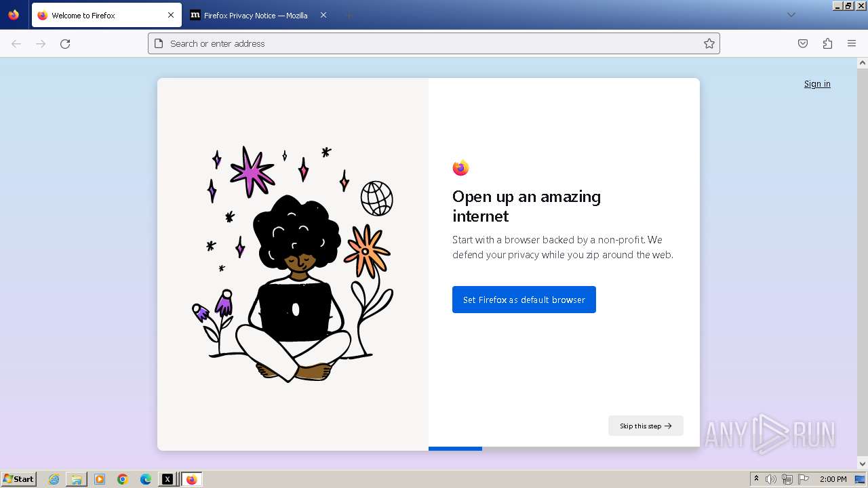868x488 pixels.
Task: Open the X app from taskbar
Action: tap(167, 479)
